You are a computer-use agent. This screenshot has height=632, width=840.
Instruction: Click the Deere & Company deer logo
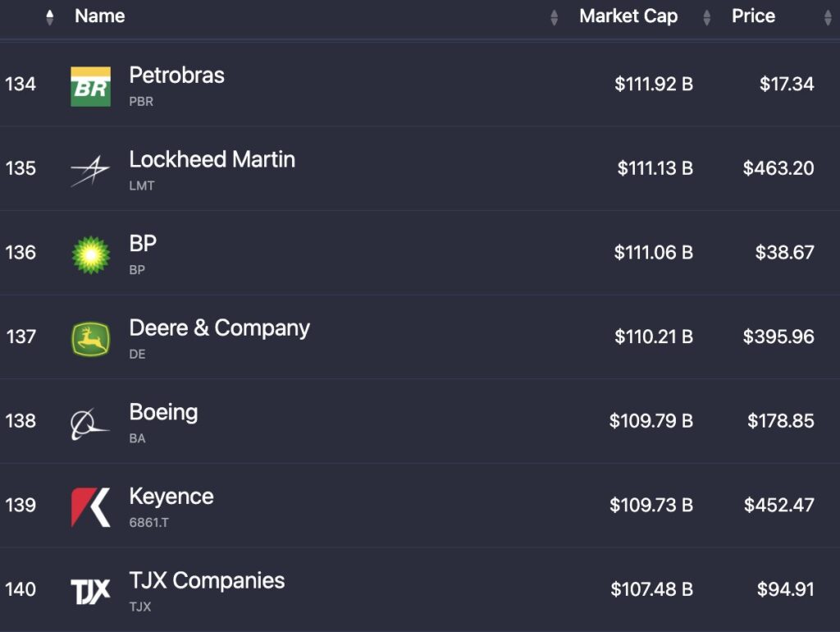tap(90, 340)
